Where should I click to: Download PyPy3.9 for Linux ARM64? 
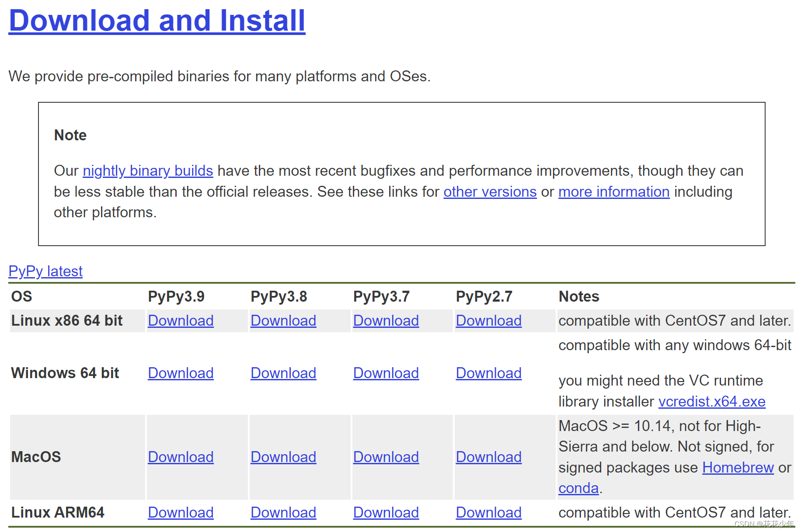(181, 512)
